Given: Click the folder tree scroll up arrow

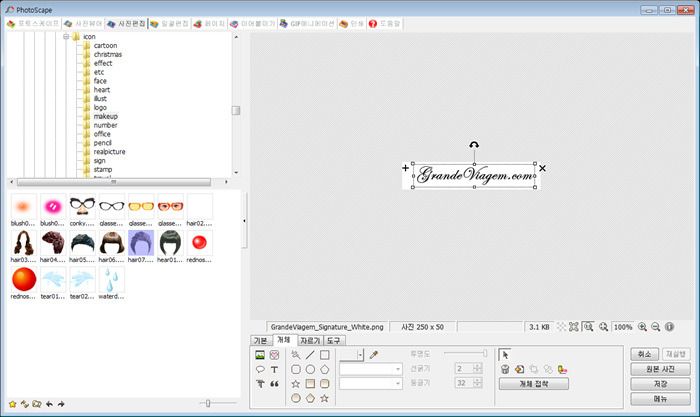Looking at the screenshot, I should point(236,37).
